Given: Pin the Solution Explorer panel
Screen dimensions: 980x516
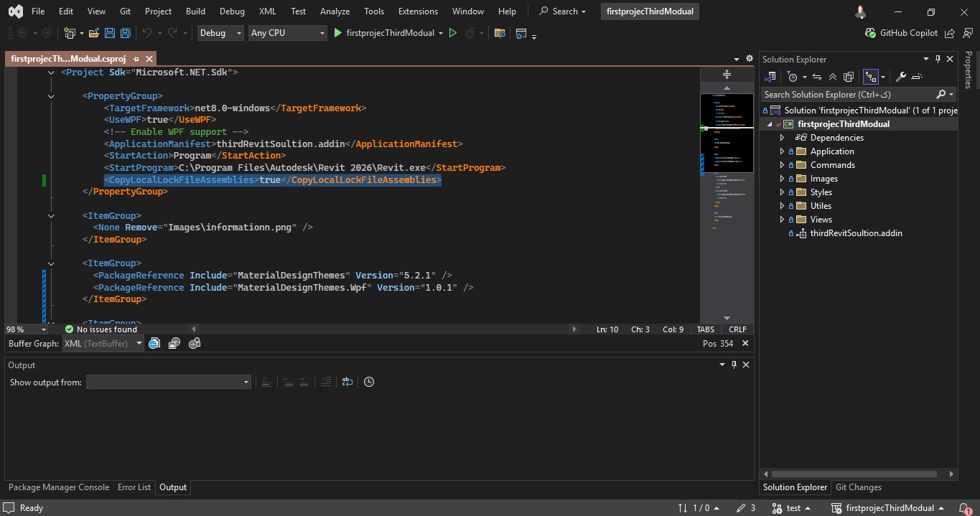Looking at the screenshot, I should [938, 60].
